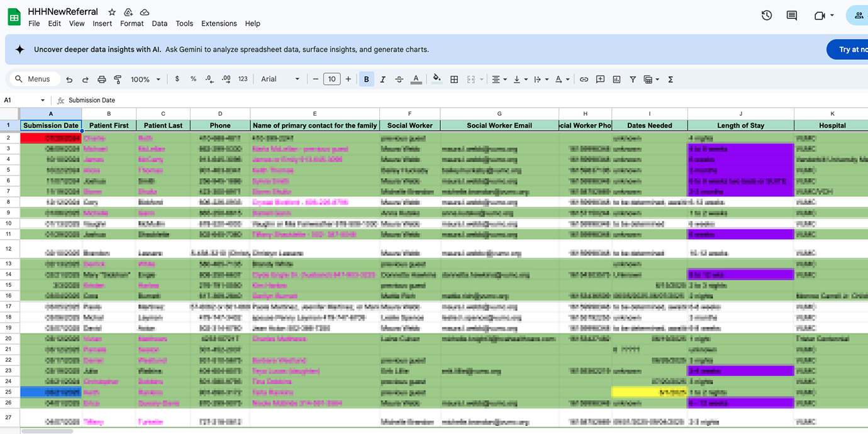Open fill color picker
Screen dimensions: 868x434
(x=437, y=79)
